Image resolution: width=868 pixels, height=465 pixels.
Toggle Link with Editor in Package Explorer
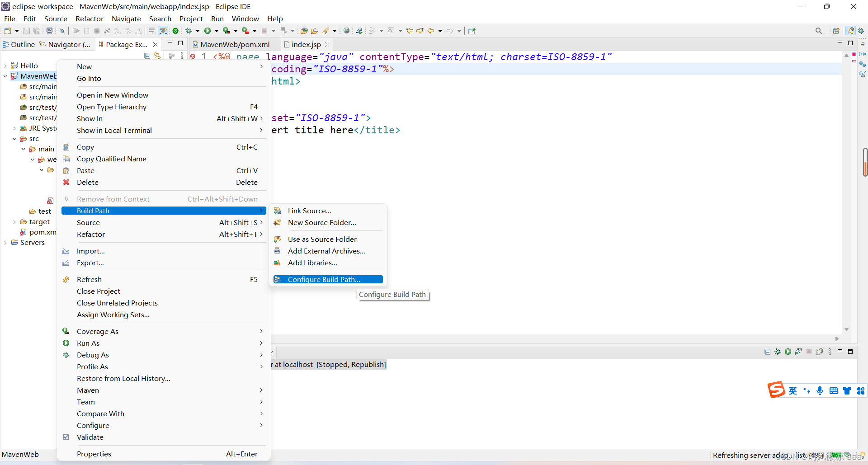pos(157,56)
